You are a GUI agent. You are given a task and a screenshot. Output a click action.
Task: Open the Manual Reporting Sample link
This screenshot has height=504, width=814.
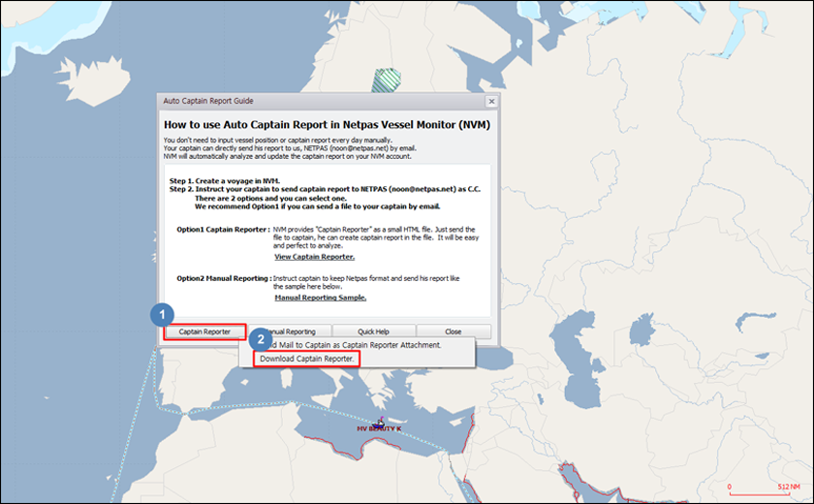321,298
